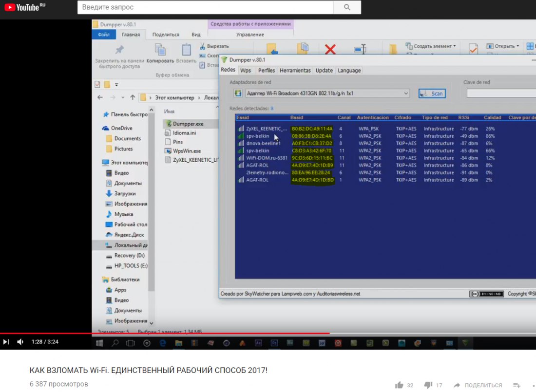Focus the 'Введите запрос' search field
This screenshot has height=392, width=536.
point(205,7)
